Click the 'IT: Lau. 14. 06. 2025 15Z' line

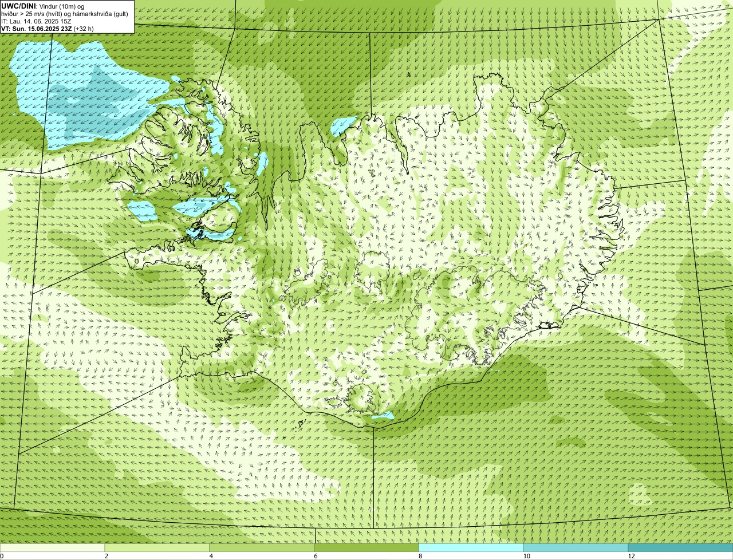coord(36,21)
